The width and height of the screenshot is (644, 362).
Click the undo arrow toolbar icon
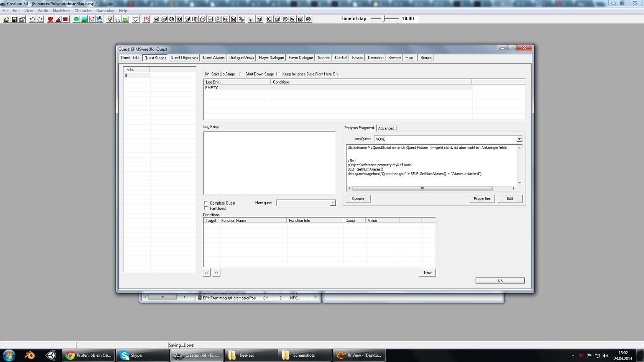point(33,19)
